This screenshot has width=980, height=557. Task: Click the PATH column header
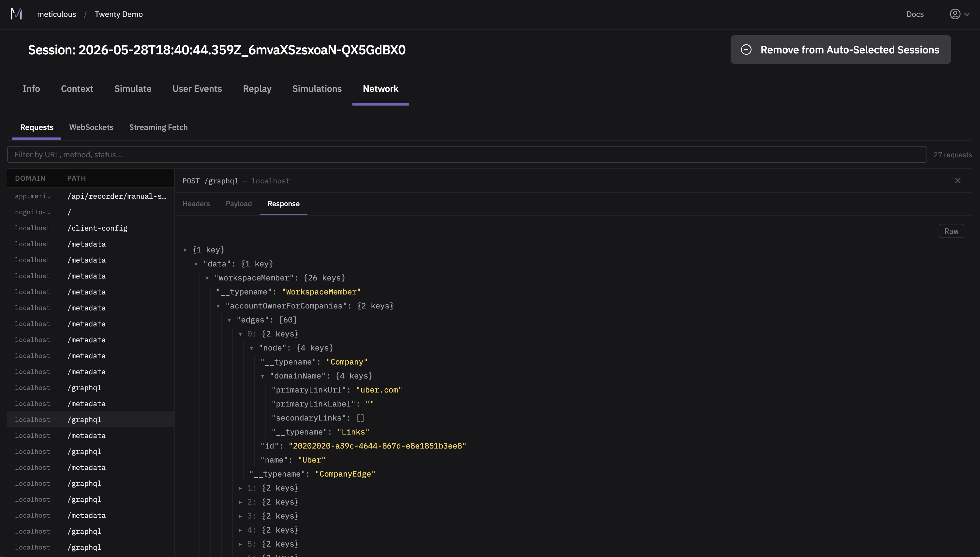click(77, 178)
